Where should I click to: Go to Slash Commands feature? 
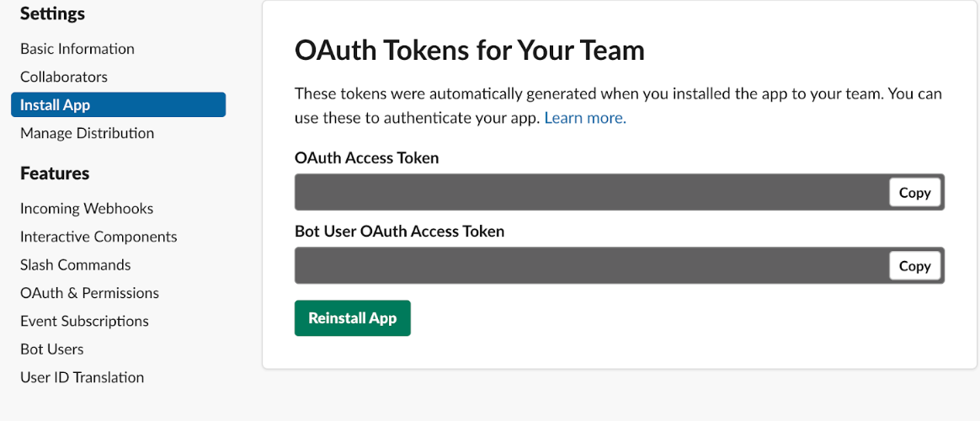(x=76, y=264)
